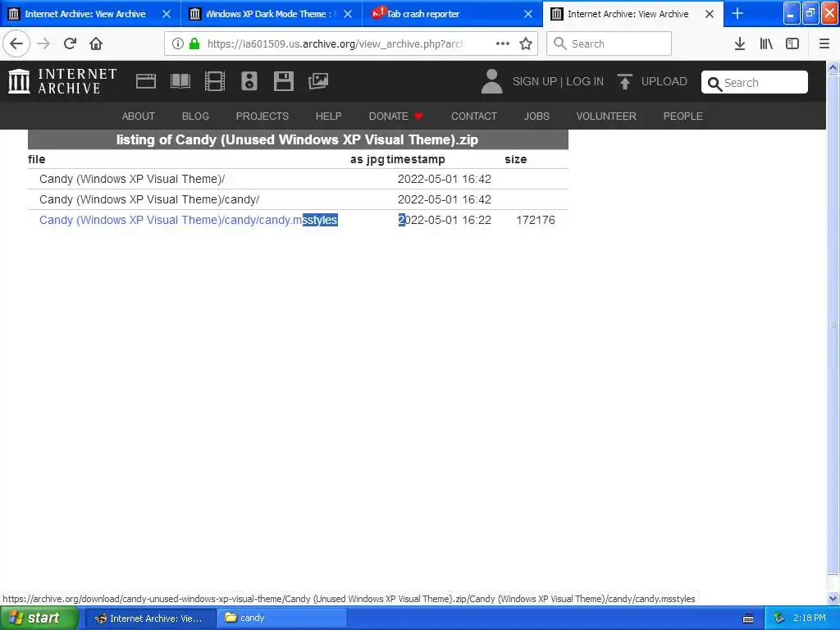Open the HELP menu item

328,116
